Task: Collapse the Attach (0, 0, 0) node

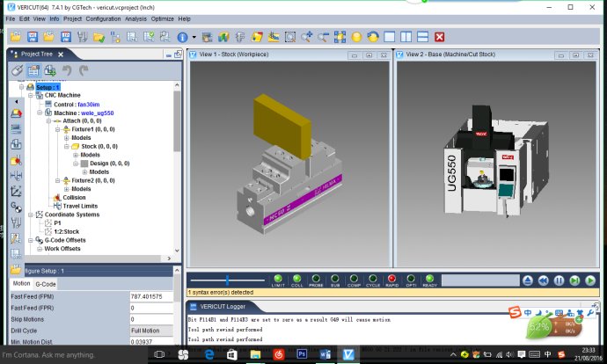Action: [x=48, y=120]
